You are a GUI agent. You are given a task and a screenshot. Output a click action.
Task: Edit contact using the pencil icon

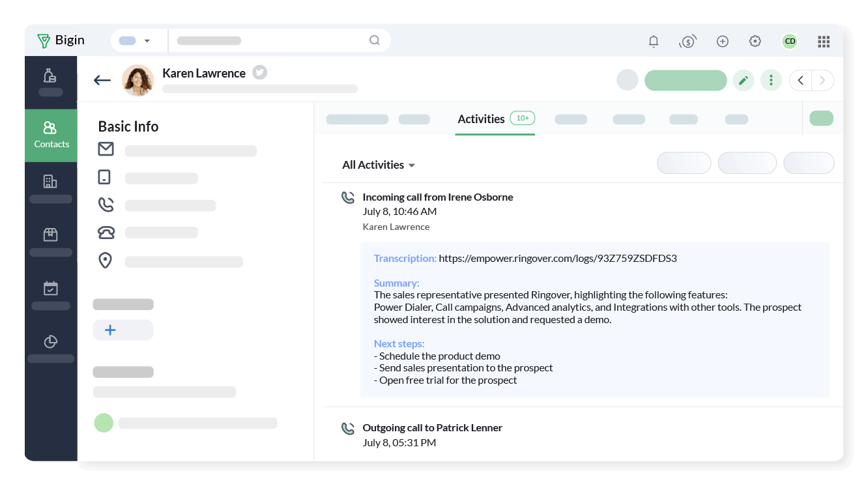(x=744, y=80)
